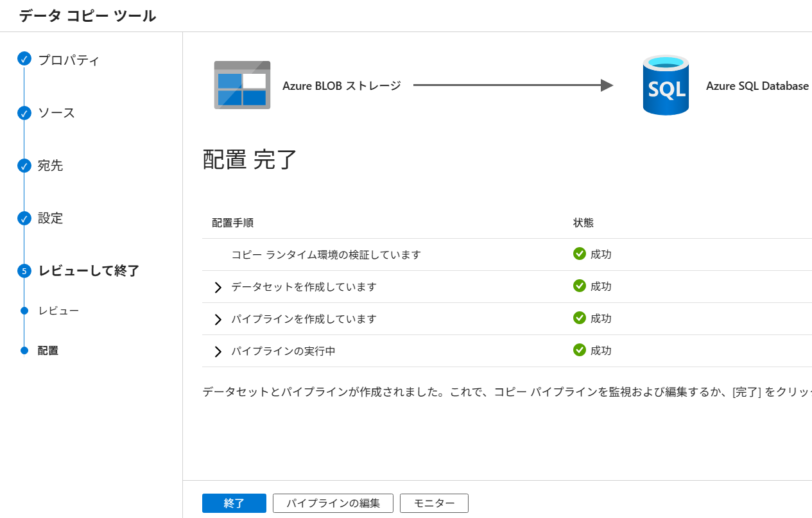
Task: Click success icon for パイプラインの実行中 row
Action: [580, 350]
